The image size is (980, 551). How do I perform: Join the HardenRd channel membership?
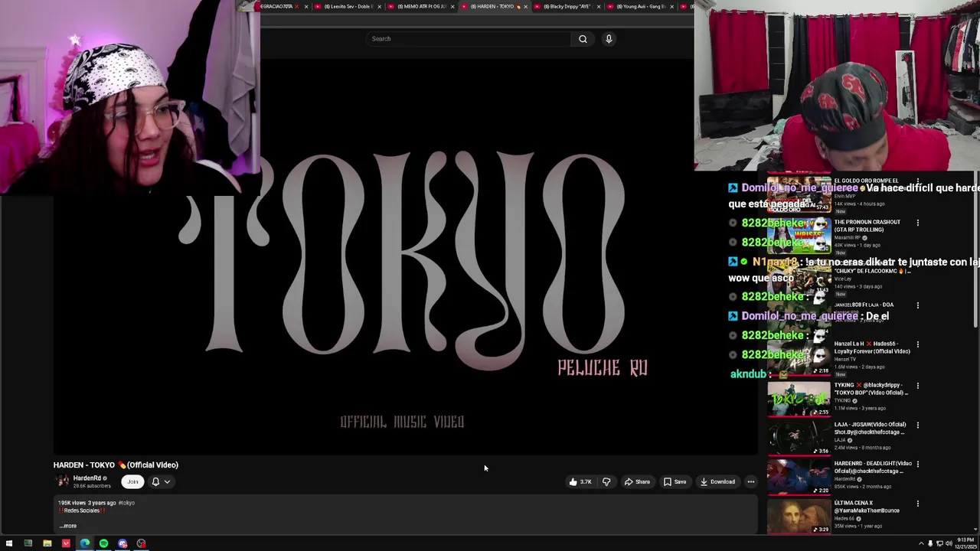(132, 482)
